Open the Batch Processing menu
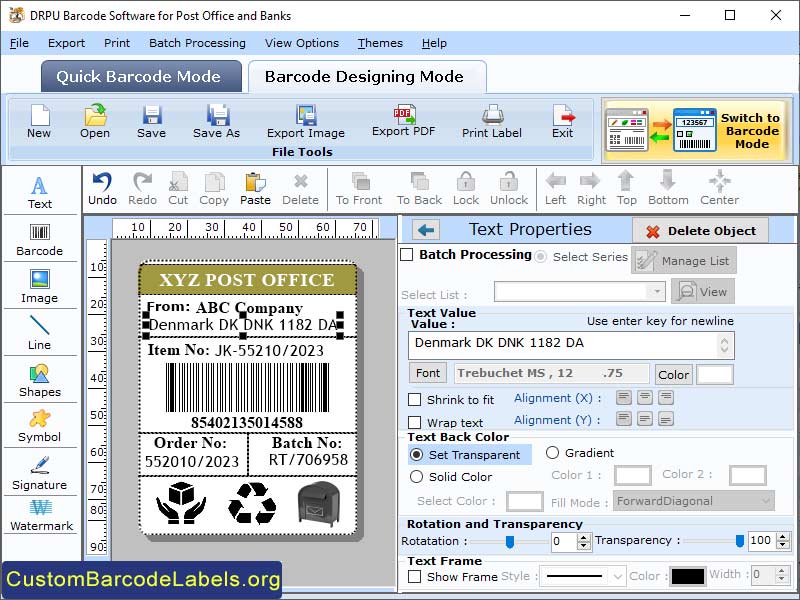 point(197,43)
